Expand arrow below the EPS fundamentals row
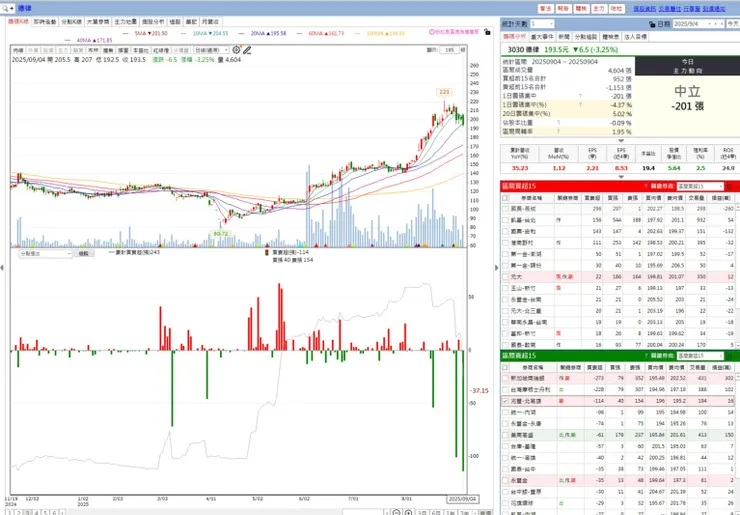 tap(621, 177)
